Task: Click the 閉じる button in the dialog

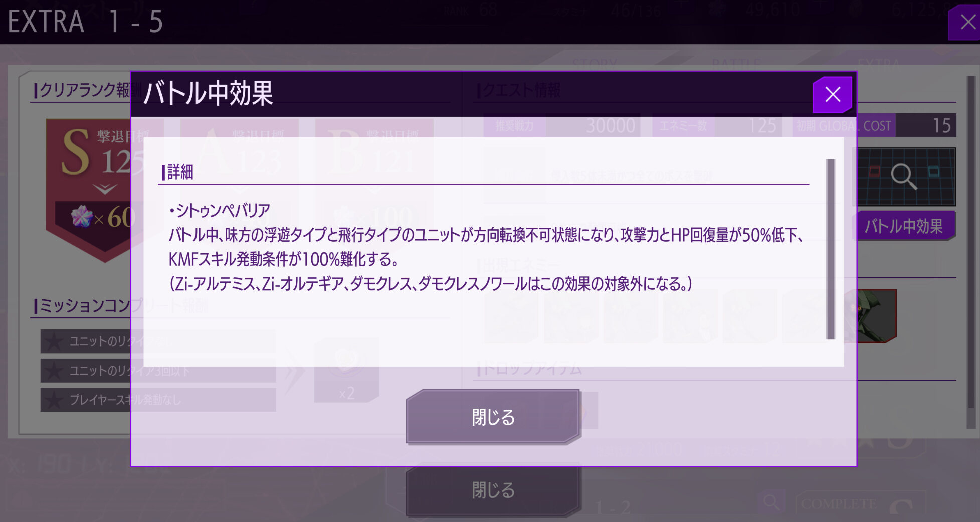Action: point(493,417)
